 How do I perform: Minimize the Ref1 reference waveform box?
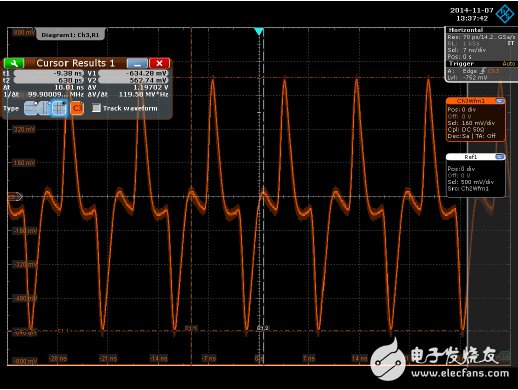click(500, 157)
